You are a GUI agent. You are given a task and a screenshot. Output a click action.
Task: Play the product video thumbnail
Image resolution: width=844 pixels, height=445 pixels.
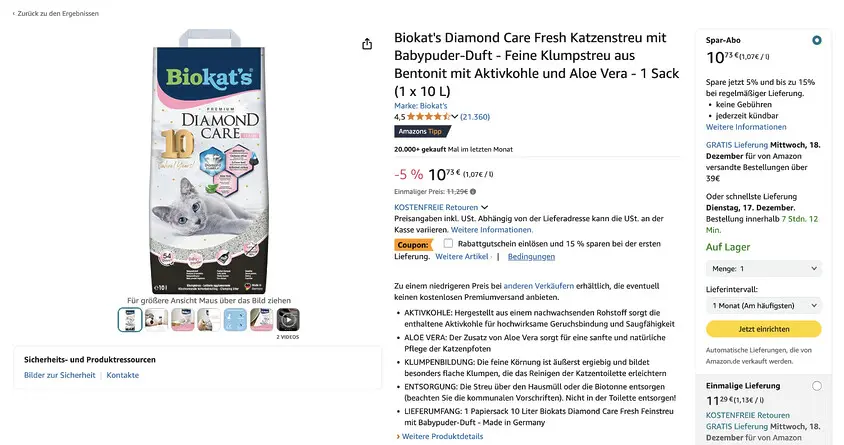point(288,320)
